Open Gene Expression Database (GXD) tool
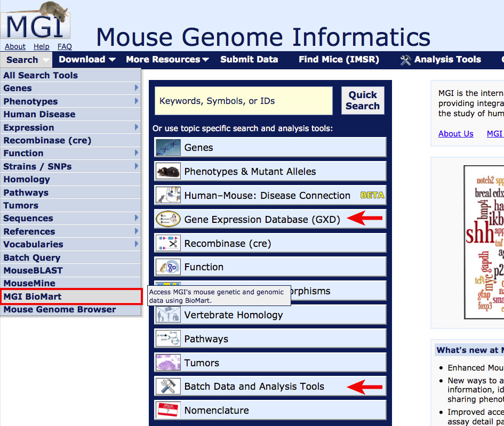 (270, 219)
